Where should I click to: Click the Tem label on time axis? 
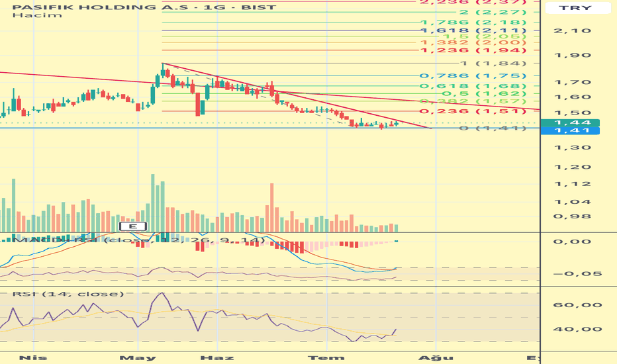(x=326, y=357)
